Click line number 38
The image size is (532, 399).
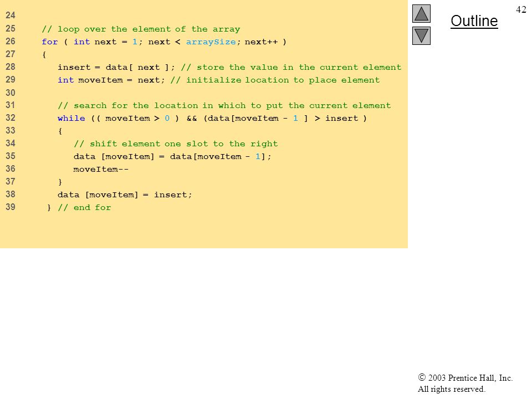(11, 195)
